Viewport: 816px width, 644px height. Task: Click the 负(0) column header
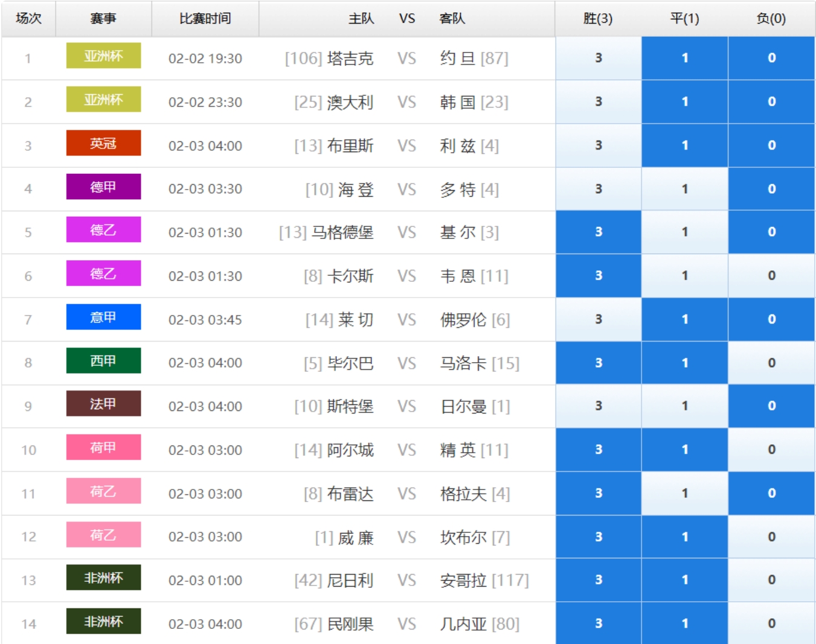pos(771,19)
